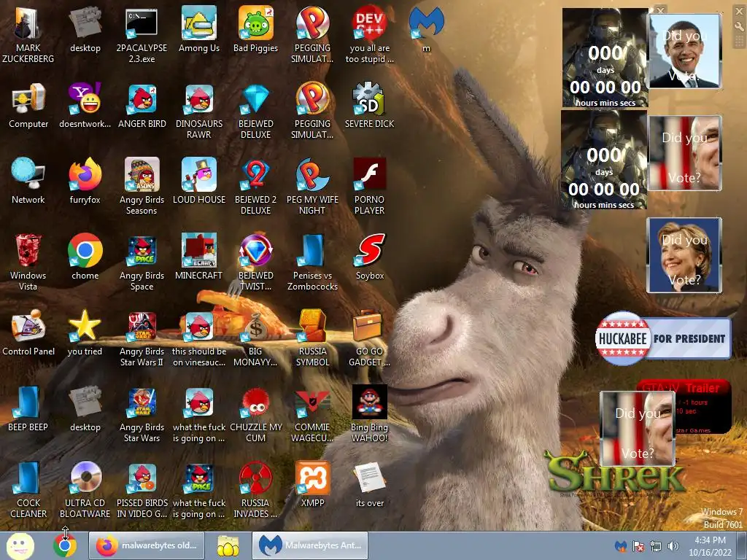This screenshot has width=747, height=560.
Task: Select the 'you tried' star icon
Action: point(85,332)
